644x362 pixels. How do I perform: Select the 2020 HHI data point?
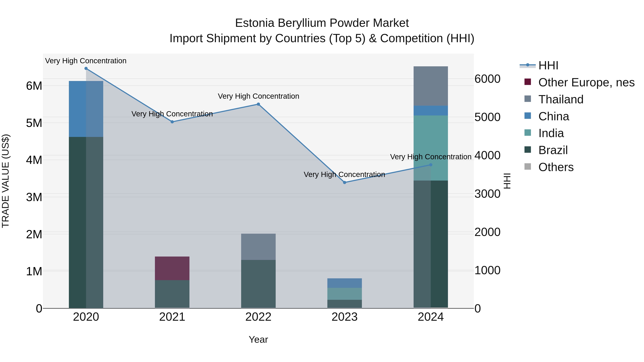pos(86,68)
